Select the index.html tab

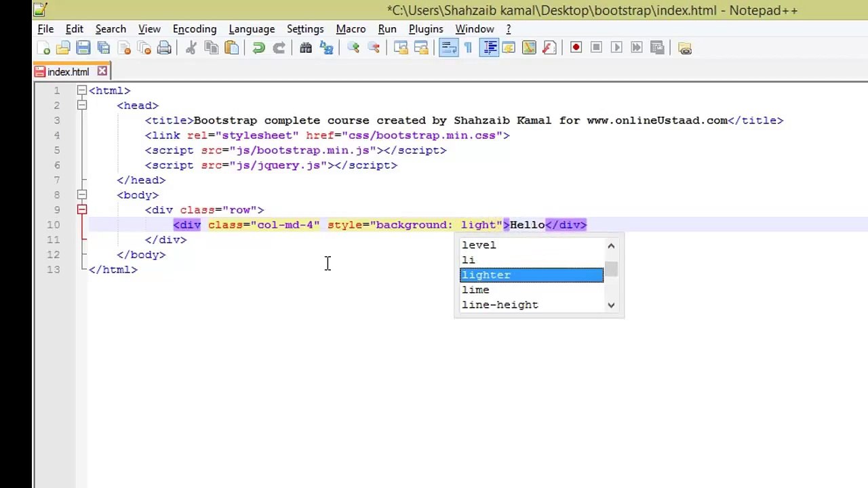tap(67, 72)
